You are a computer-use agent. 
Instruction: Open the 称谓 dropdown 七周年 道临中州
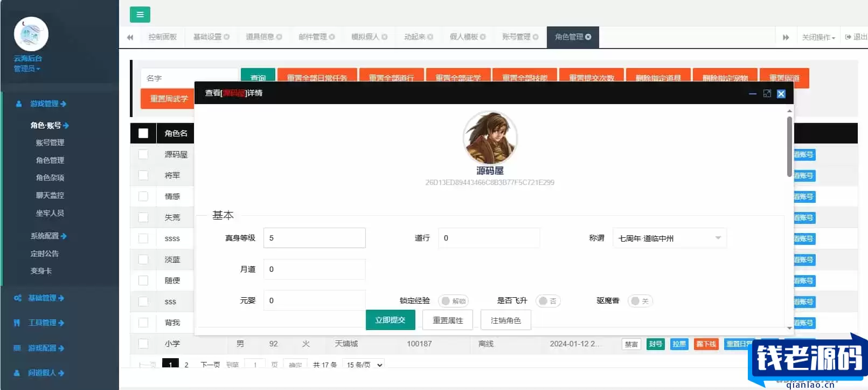[670, 238]
